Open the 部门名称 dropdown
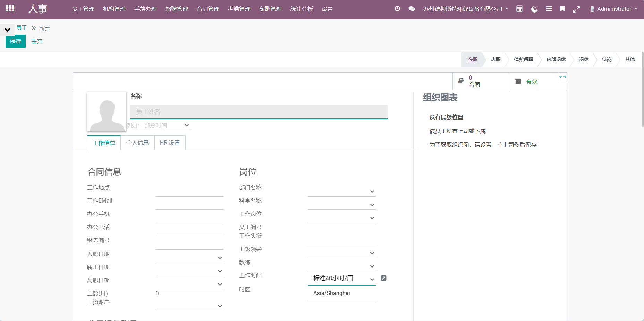Viewport: 644px width, 321px height. (x=341, y=191)
